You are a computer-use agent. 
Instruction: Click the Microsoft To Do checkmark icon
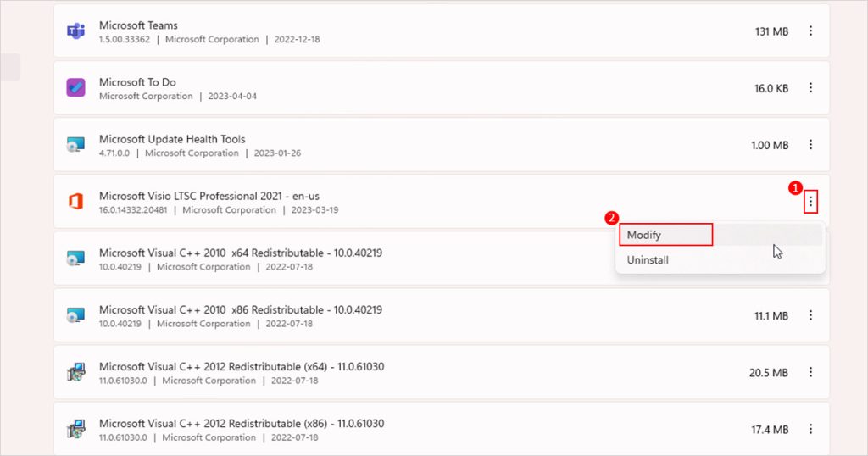point(75,88)
